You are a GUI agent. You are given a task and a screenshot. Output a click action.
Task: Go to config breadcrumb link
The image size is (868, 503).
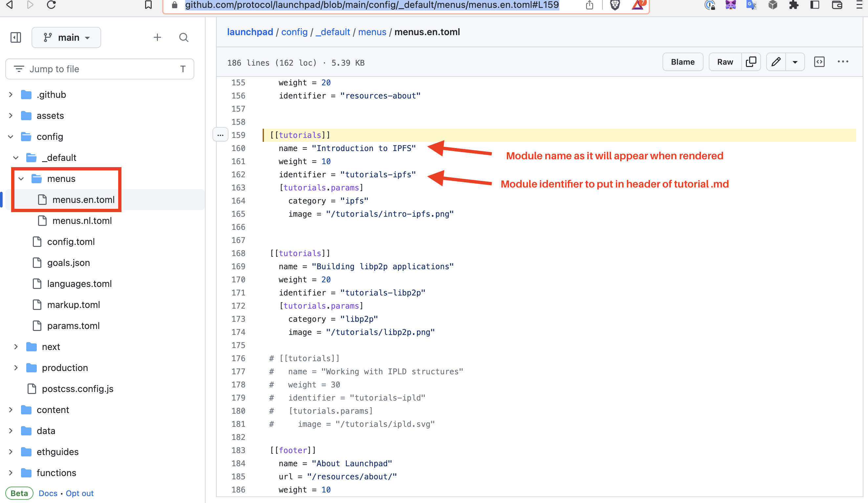coord(294,32)
